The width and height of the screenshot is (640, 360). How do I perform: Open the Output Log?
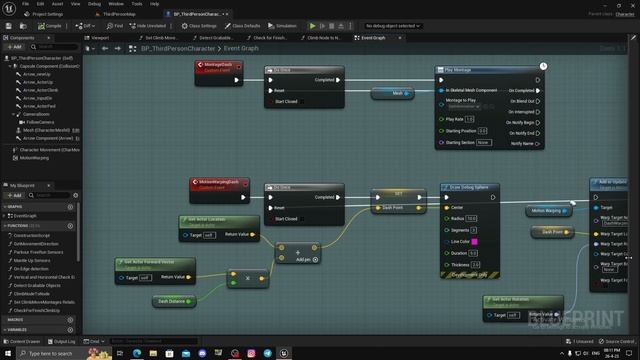tap(62, 341)
